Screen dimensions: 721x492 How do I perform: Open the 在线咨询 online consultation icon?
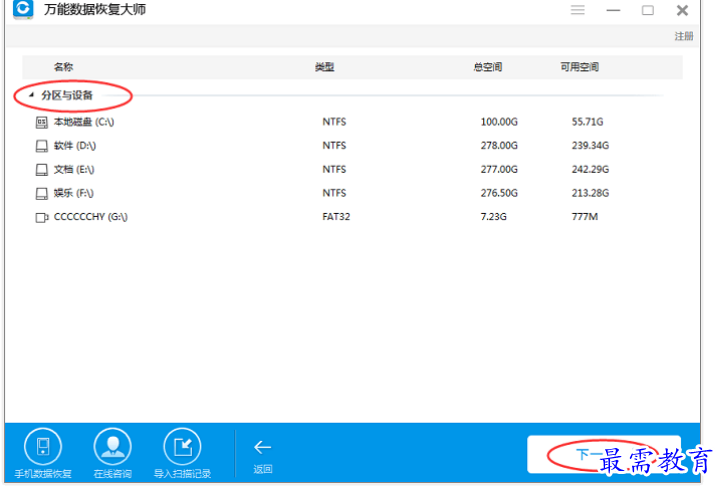(x=113, y=446)
